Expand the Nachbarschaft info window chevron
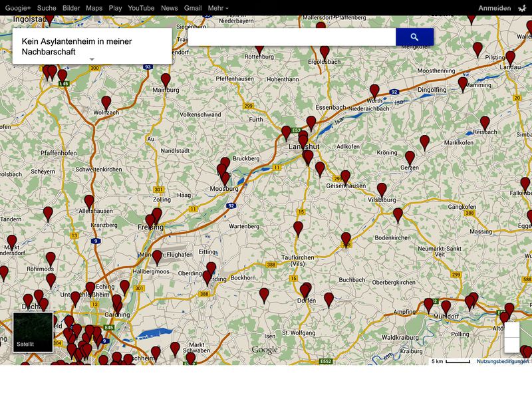 [91, 59]
